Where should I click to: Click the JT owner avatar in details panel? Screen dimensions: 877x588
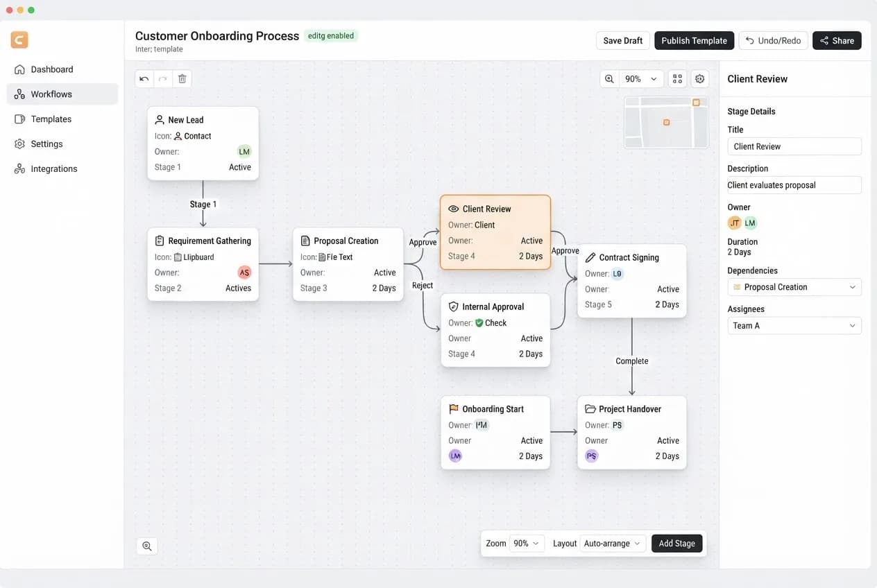(734, 223)
